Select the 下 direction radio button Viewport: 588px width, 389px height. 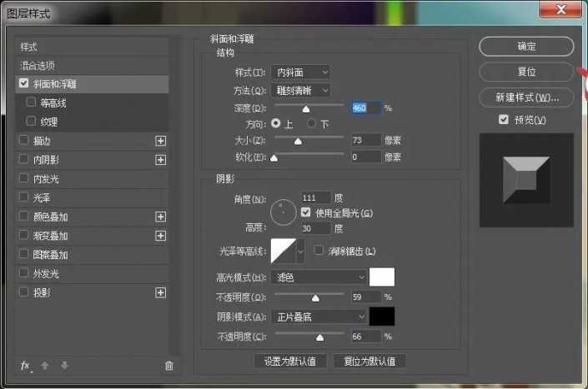pyautogui.click(x=312, y=123)
